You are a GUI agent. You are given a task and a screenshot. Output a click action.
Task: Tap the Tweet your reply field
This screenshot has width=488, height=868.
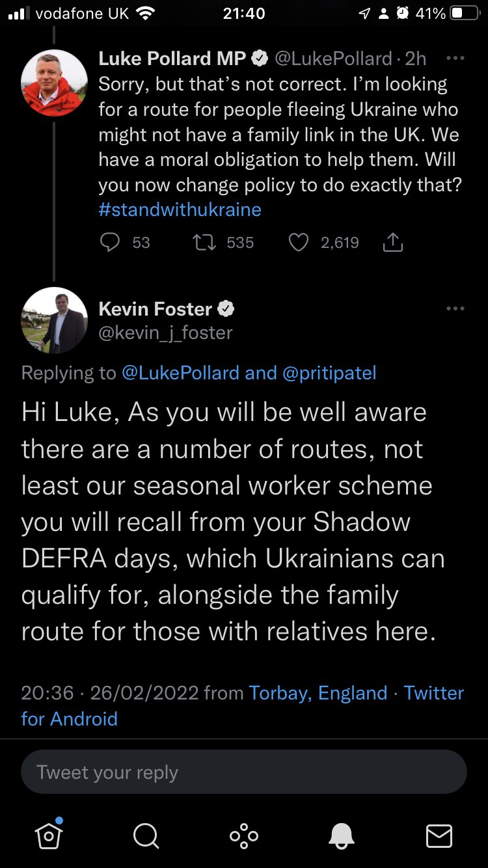coord(243,772)
